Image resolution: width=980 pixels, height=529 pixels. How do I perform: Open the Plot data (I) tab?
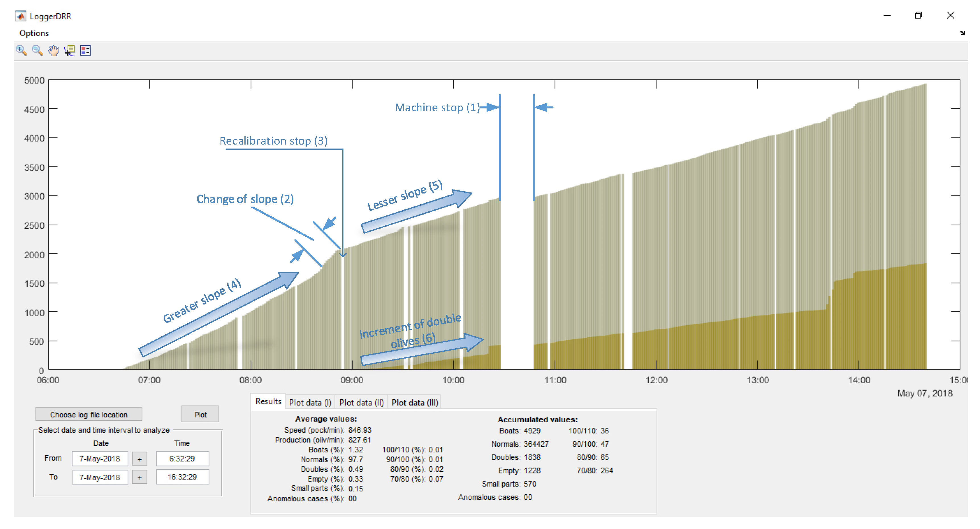pos(310,403)
